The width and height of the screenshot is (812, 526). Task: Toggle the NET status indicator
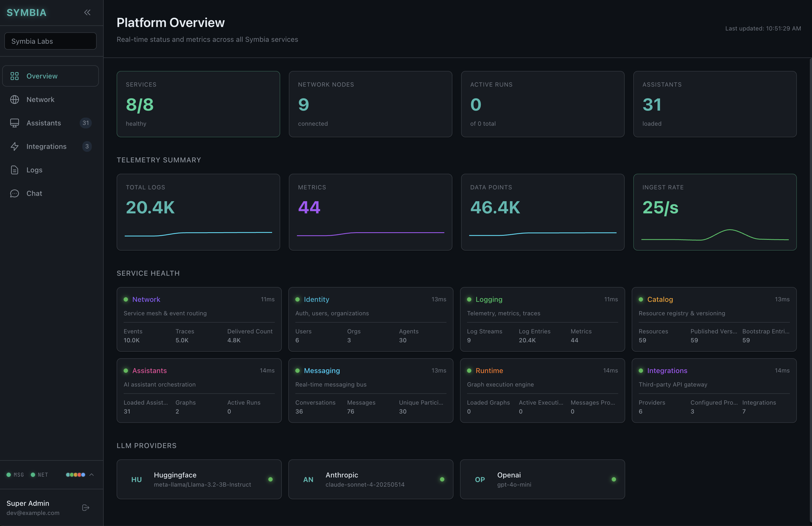point(39,474)
